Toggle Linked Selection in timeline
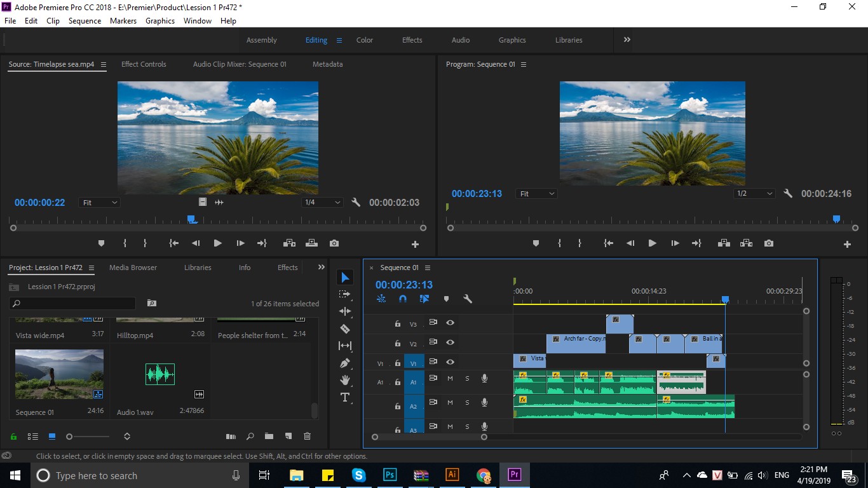The image size is (868, 488). (424, 299)
